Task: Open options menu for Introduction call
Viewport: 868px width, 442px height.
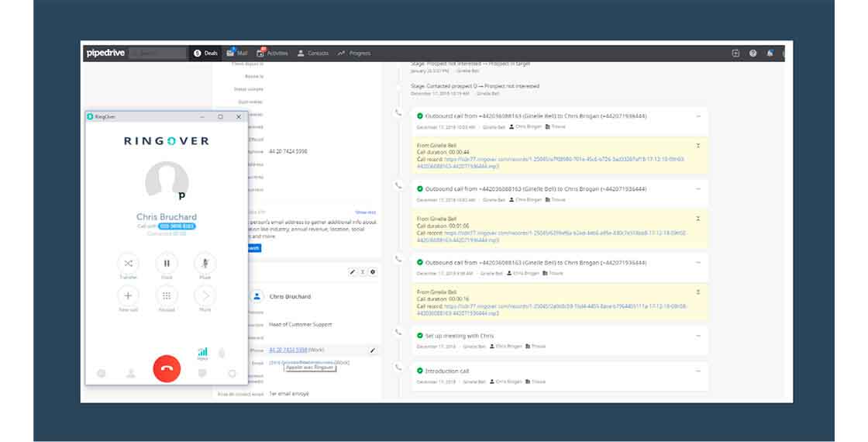Action: tap(698, 371)
